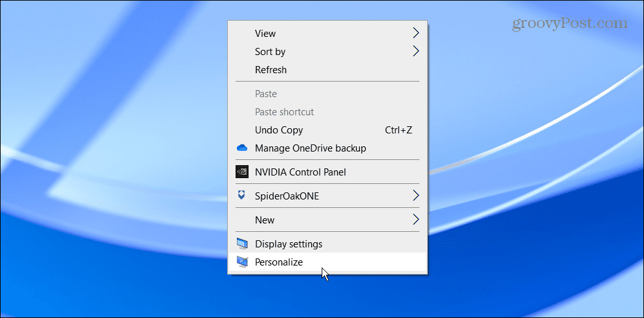This screenshot has width=644, height=318.
Task: Expand the arrow beside New
Action: point(416,220)
